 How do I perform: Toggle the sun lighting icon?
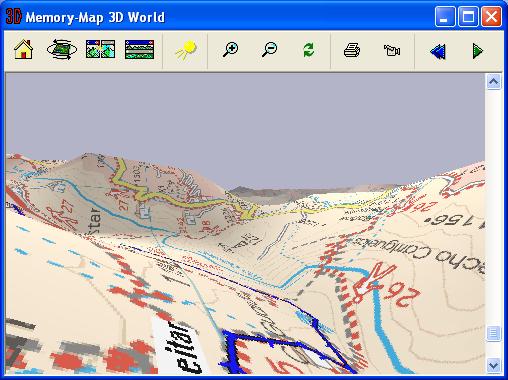(186, 50)
